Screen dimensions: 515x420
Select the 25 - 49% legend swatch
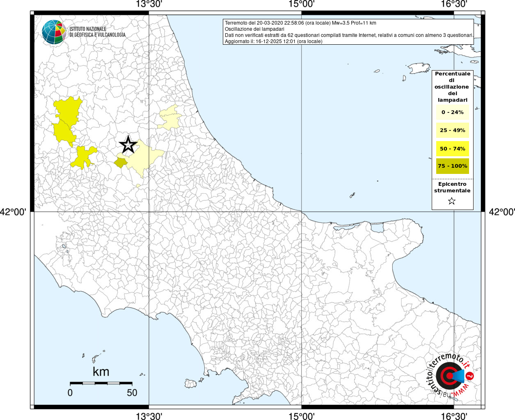(x=453, y=130)
